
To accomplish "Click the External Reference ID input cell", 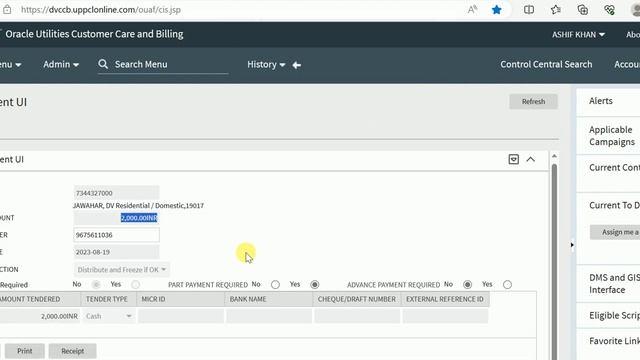I will 445,316.
